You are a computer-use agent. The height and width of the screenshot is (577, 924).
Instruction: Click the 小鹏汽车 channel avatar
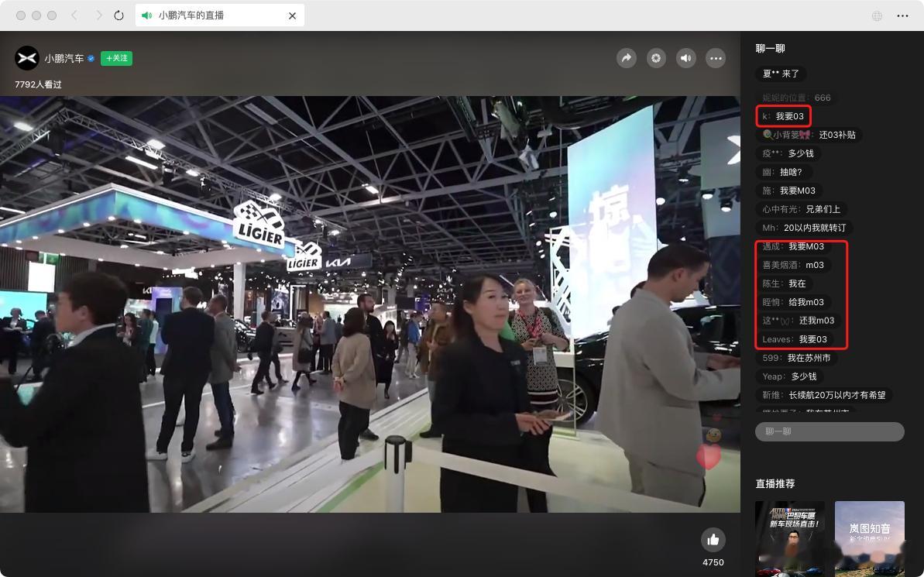pos(26,58)
